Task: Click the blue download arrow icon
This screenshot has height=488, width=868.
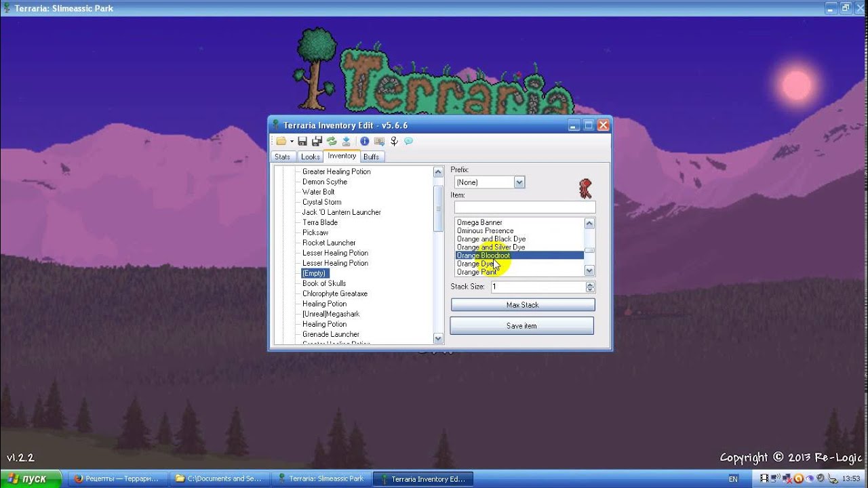Action: pos(346,141)
